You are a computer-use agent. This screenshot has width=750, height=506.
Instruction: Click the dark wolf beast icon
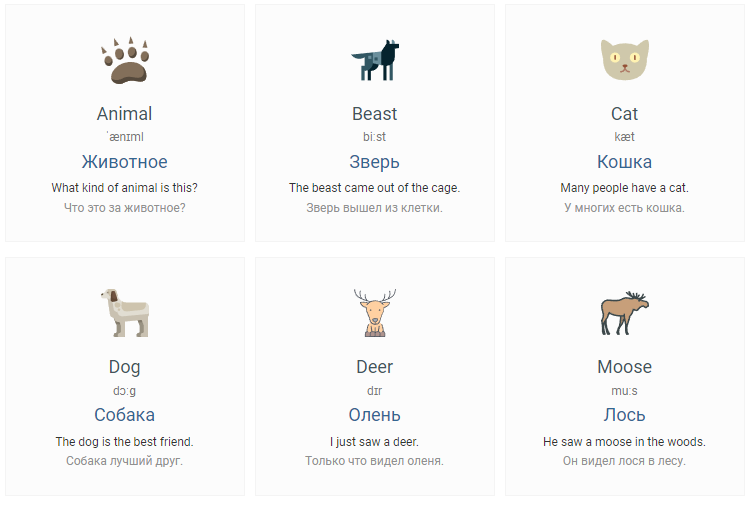[x=375, y=60]
